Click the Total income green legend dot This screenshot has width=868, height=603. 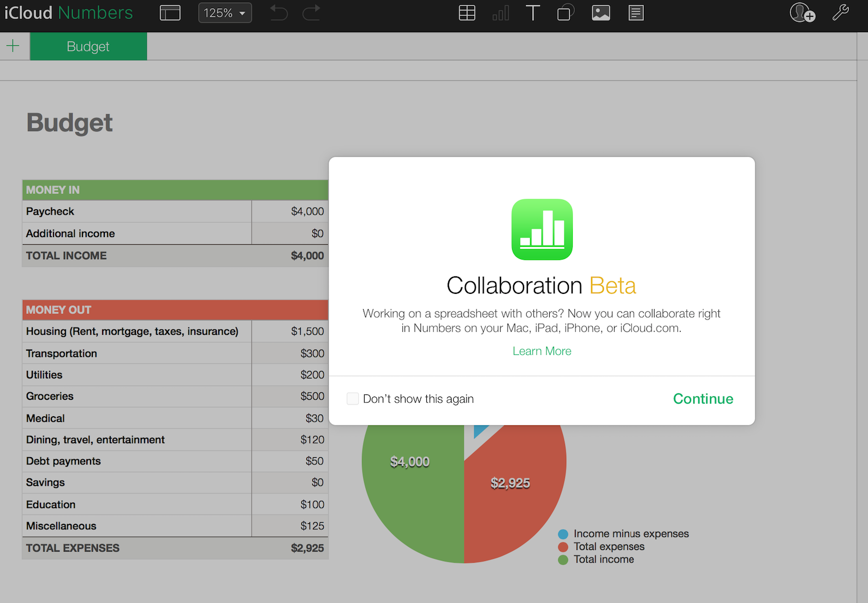click(563, 559)
